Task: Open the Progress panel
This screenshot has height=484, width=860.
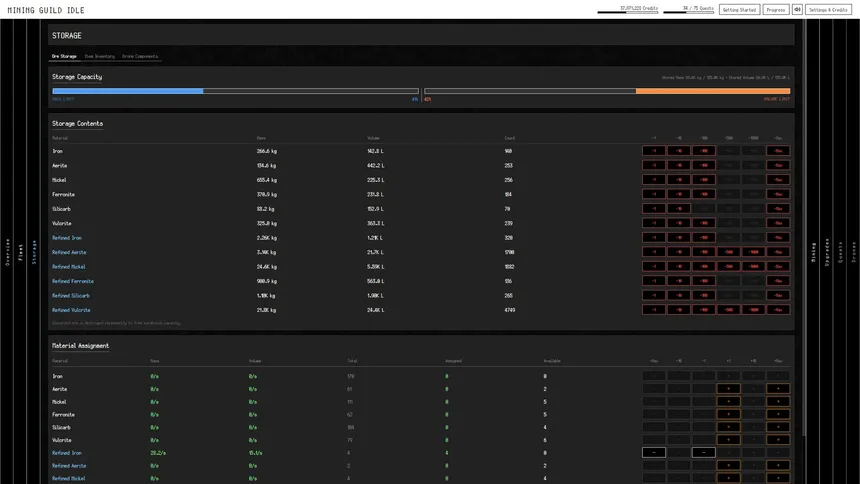Action: point(776,9)
